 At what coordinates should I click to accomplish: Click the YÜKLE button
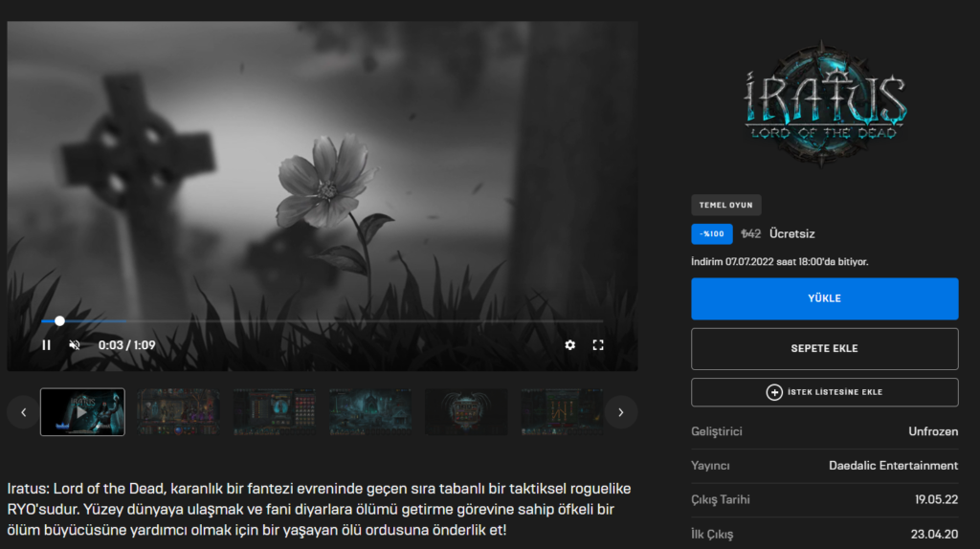[824, 298]
